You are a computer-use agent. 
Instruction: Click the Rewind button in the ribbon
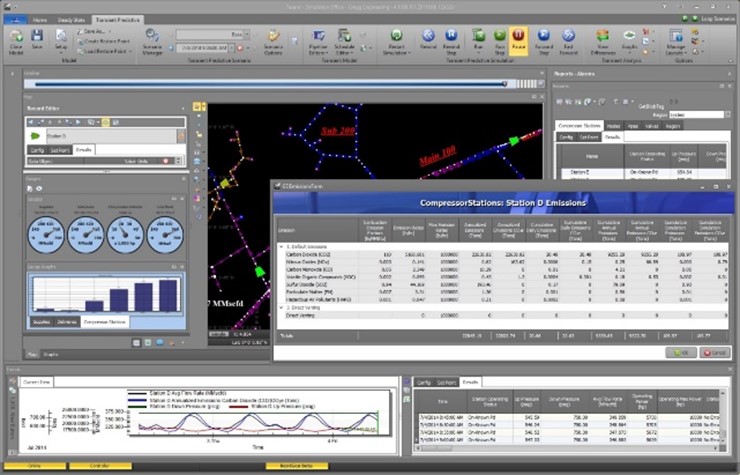coord(428,40)
